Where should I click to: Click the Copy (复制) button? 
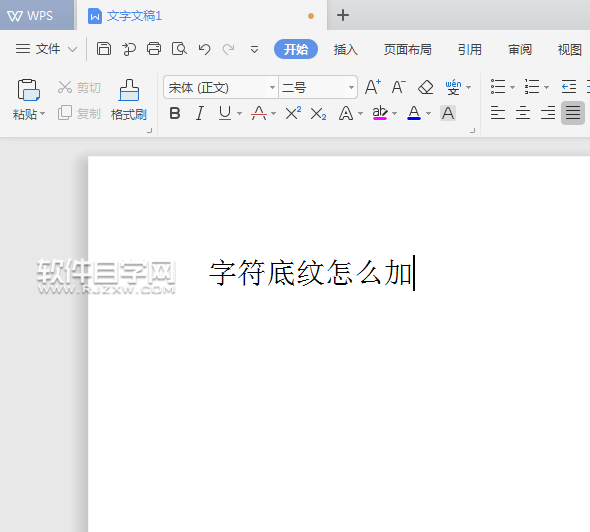[x=79, y=113]
